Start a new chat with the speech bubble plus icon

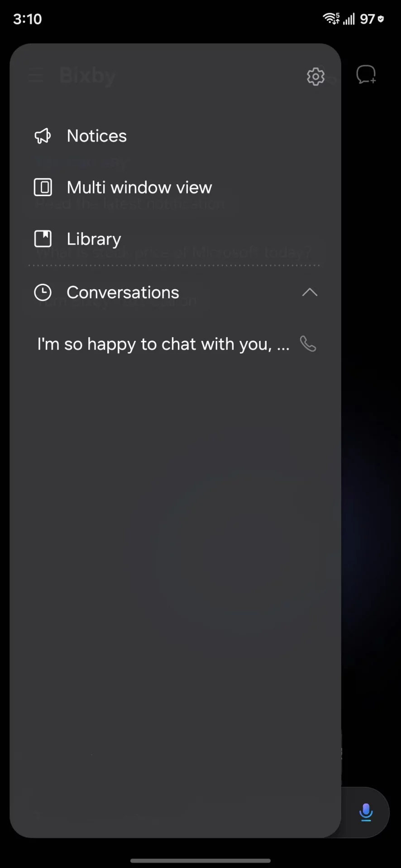[x=366, y=75]
